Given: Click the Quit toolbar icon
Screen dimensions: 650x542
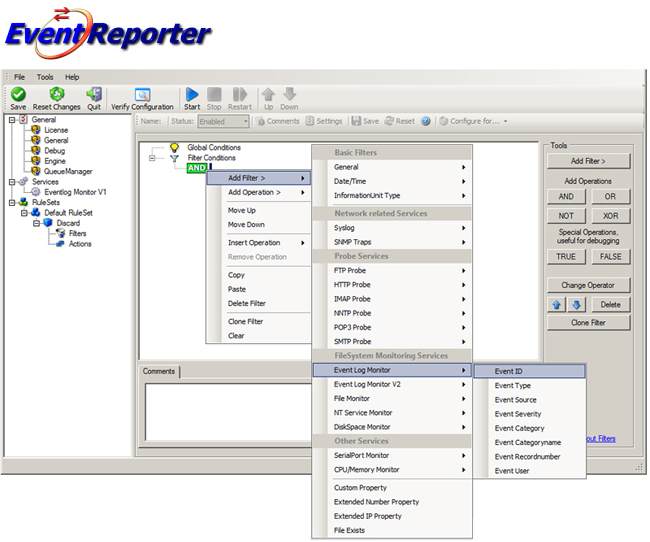Looking at the screenshot, I should pos(94,94).
